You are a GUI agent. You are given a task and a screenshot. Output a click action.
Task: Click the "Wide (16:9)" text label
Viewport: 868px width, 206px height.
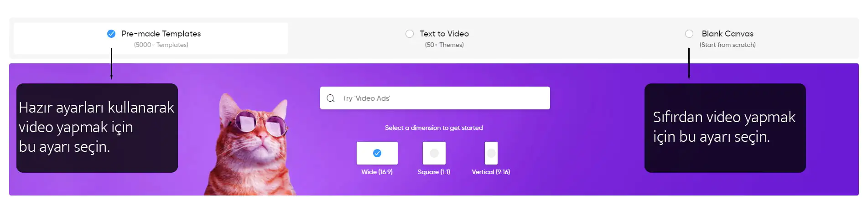(x=377, y=172)
